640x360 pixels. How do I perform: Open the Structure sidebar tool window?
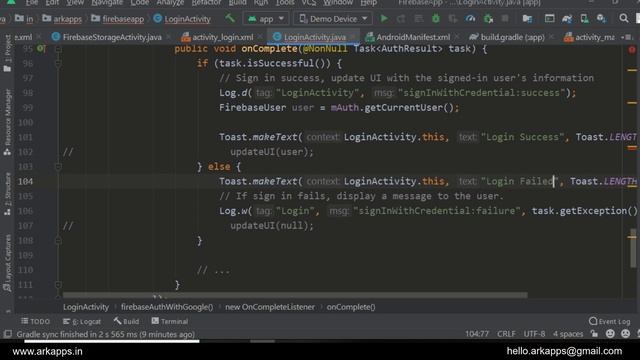click(7, 194)
